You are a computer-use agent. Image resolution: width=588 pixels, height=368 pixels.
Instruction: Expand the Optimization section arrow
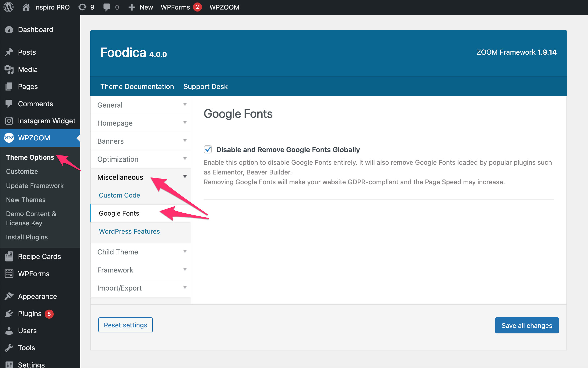[185, 159]
